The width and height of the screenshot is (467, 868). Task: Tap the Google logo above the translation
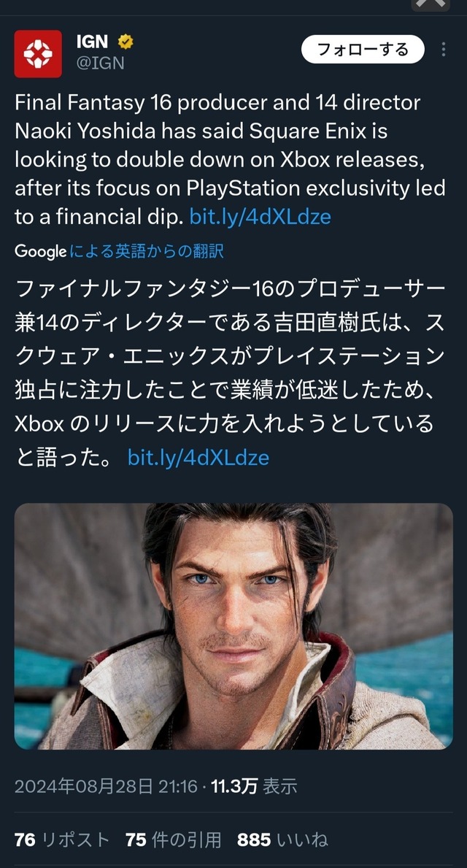click(x=40, y=252)
